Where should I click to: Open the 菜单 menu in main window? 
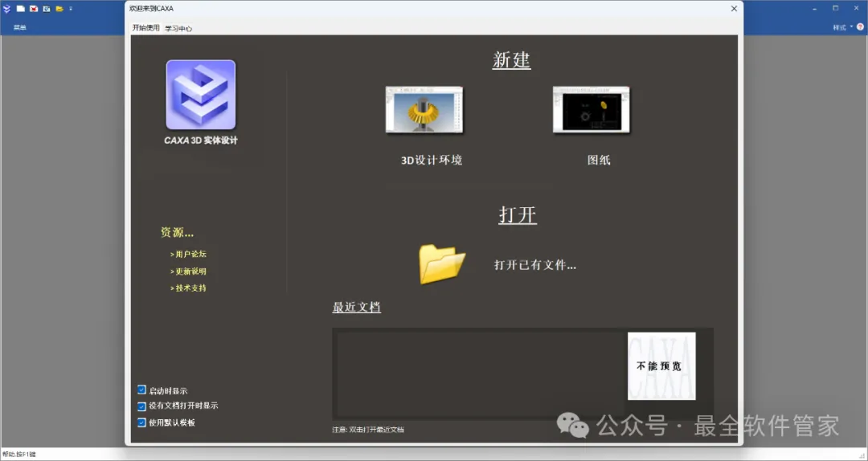(20, 27)
